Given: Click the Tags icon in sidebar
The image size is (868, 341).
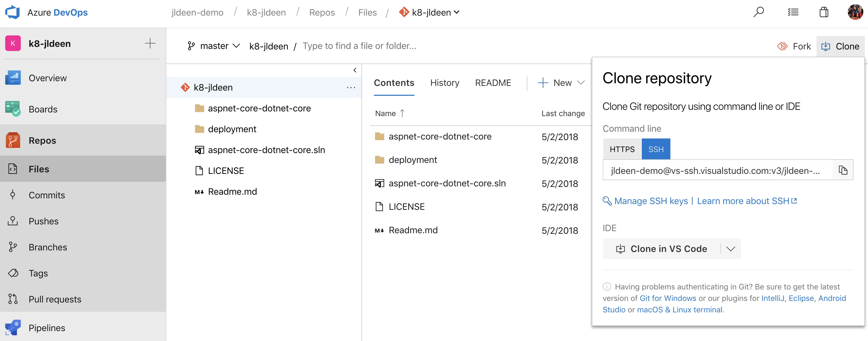Looking at the screenshot, I should pyautogui.click(x=13, y=273).
